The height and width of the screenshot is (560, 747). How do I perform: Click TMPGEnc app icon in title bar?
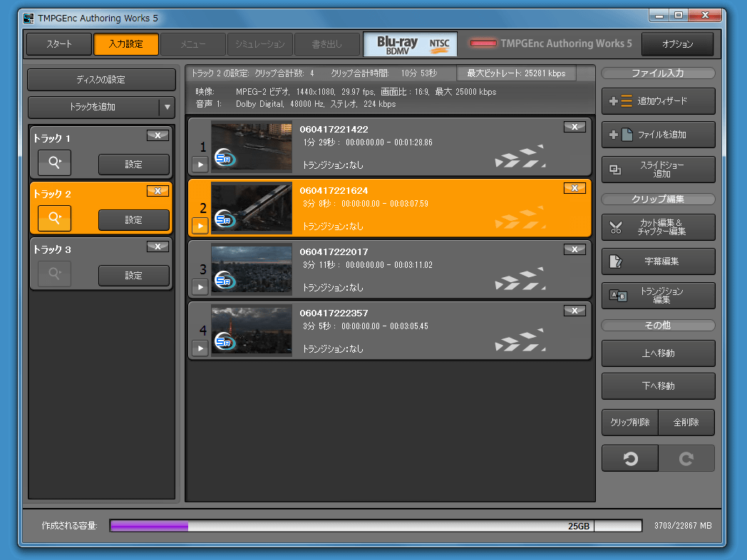click(x=29, y=19)
